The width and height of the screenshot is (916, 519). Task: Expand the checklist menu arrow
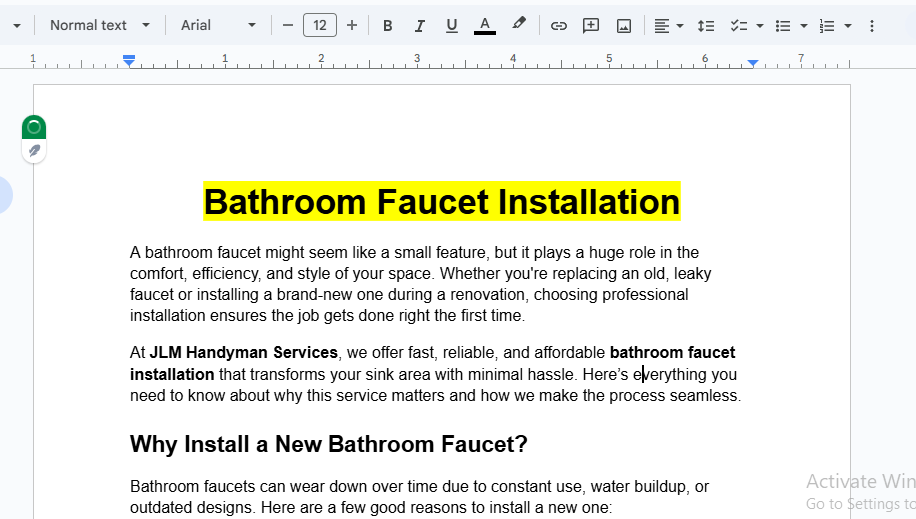tap(759, 26)
